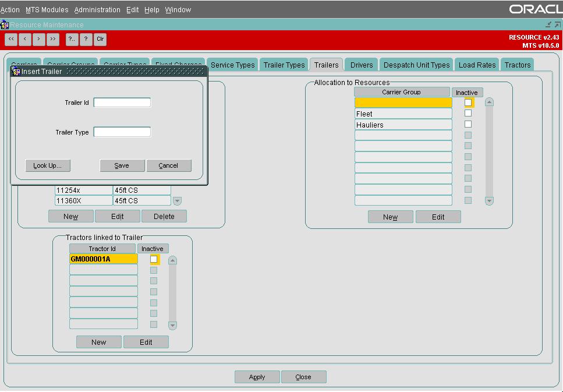Click the Insert Trailer dialog title icon
This screenshot has width=563, height=392.
coord(16,71)
